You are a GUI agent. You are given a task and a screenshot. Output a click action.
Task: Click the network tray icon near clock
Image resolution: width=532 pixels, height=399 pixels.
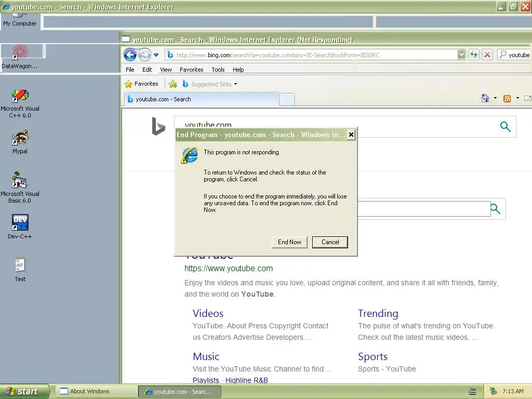coord(494,391)
